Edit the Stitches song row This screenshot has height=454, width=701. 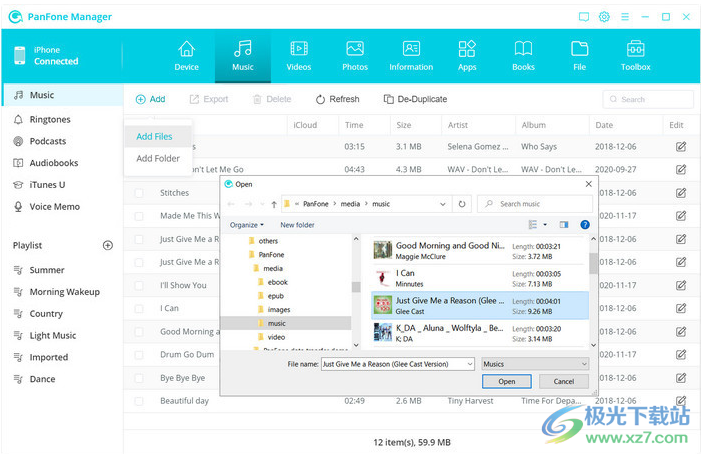681,193
